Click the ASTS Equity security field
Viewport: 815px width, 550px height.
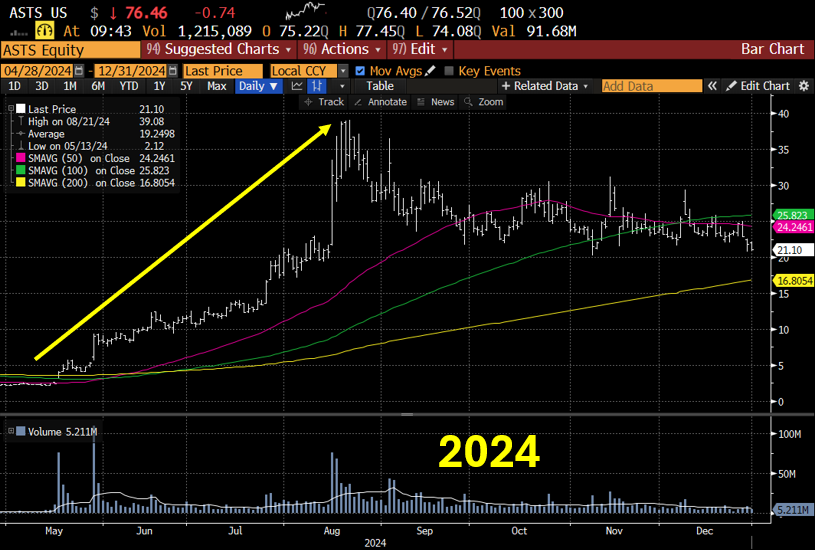70,50
